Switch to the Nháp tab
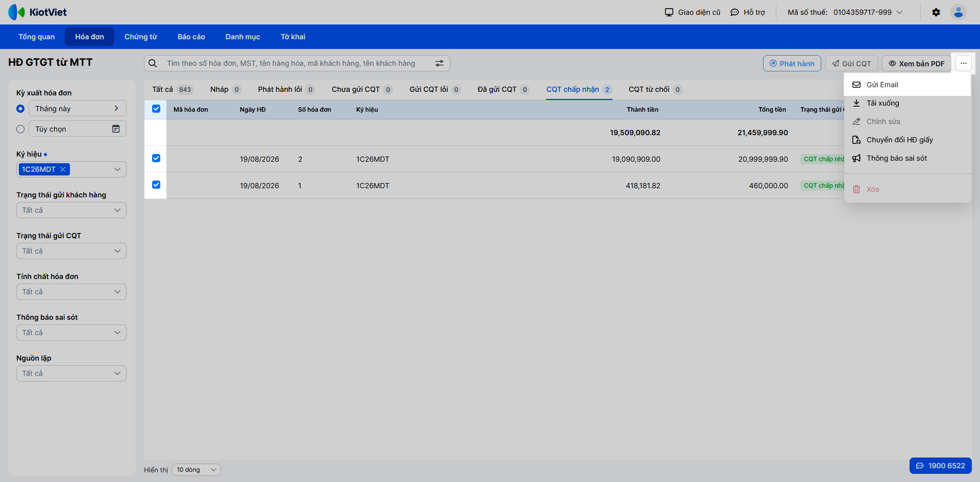The width and height of the screenshot is (980, 482). pos(226,89)
